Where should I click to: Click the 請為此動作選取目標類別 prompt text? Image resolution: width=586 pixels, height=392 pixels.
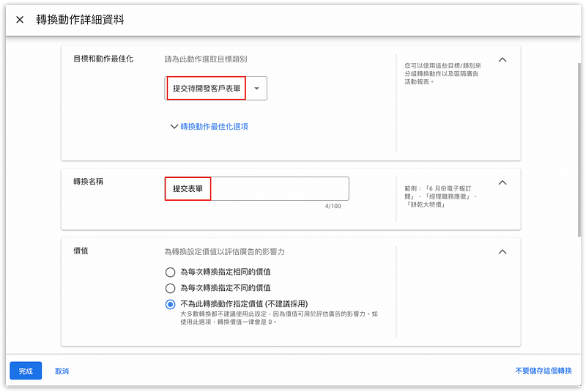coord(206,59)
